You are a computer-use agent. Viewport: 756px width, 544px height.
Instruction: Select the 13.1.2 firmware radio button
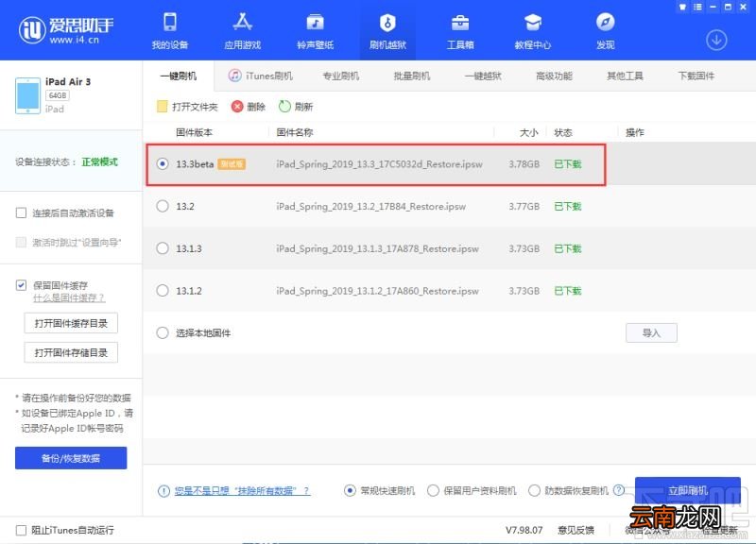[x=163, y=291]
